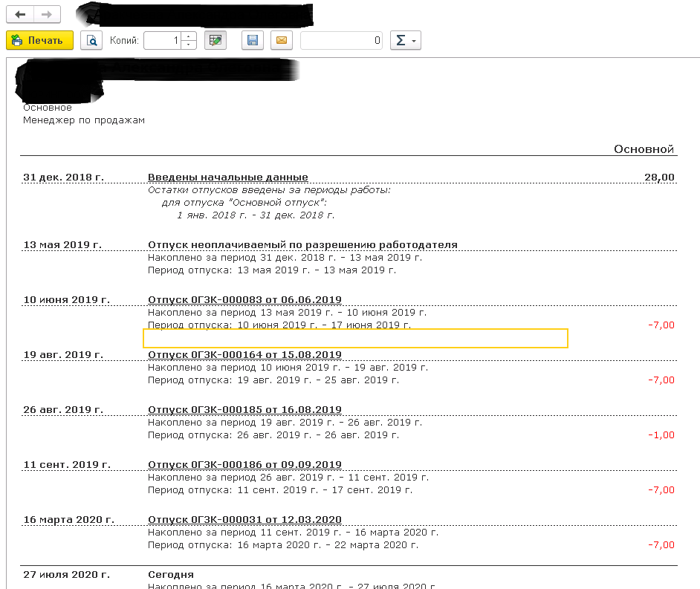Send the report by email envelope icon
This screenshot has height=589, width=700.
[x=282, y=40]
